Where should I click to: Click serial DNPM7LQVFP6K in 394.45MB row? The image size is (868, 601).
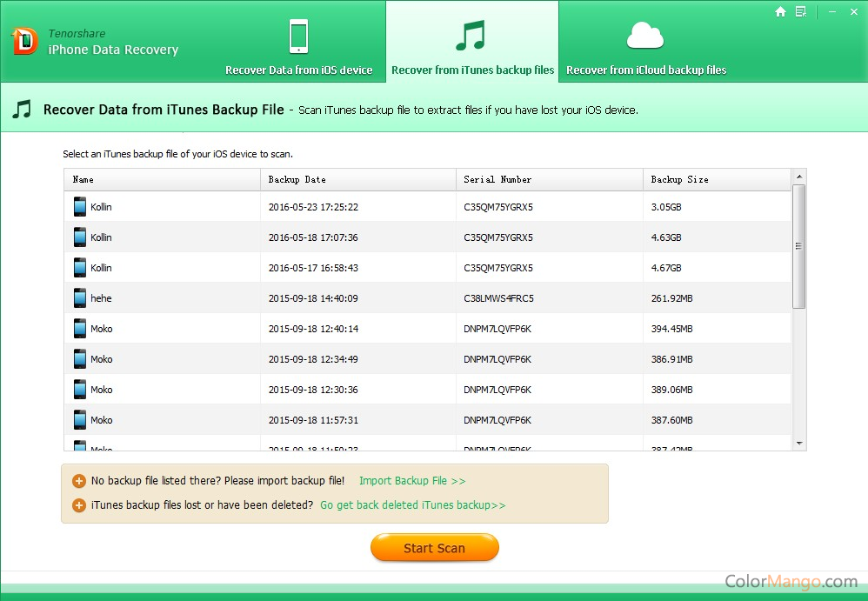coord(497,329)
